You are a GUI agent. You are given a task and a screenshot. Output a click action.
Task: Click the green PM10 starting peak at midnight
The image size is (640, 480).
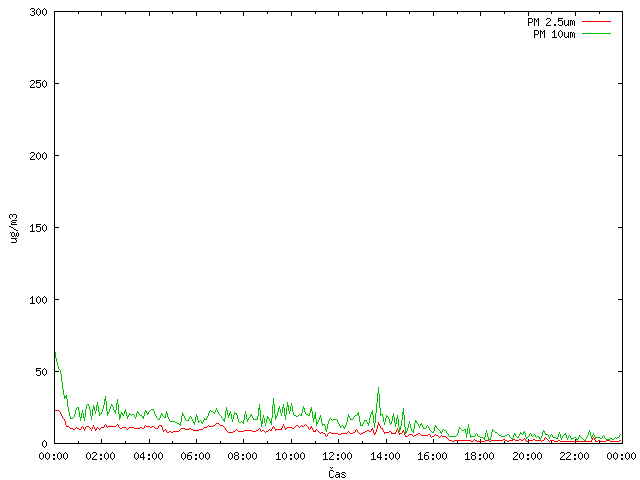pyautogui.click(x=55, y=353)
